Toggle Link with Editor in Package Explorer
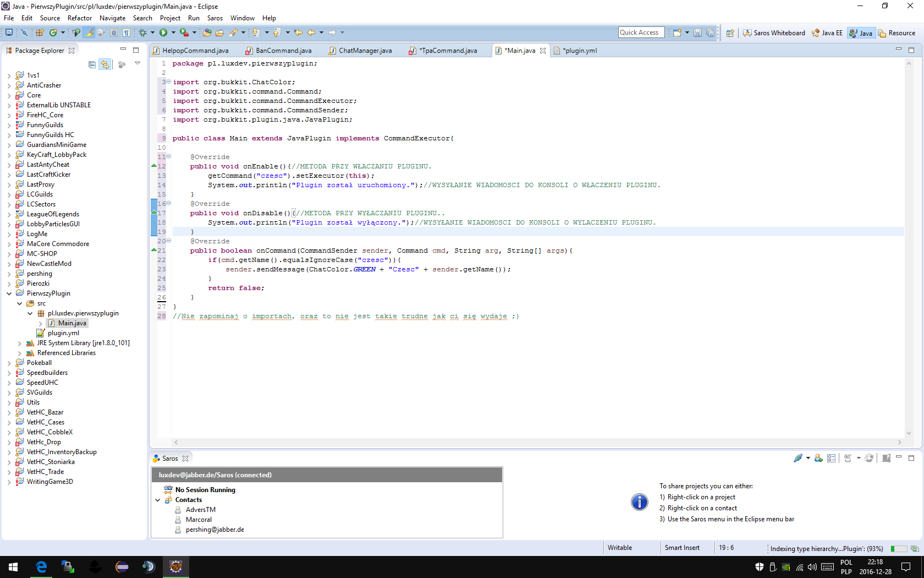The image size is (924, 578). point(105,64)
